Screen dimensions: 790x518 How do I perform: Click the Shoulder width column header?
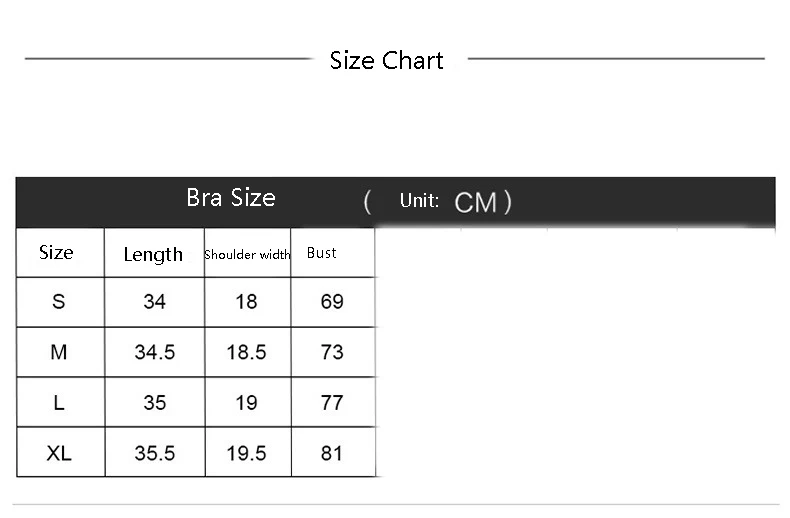tap(247, 252)
